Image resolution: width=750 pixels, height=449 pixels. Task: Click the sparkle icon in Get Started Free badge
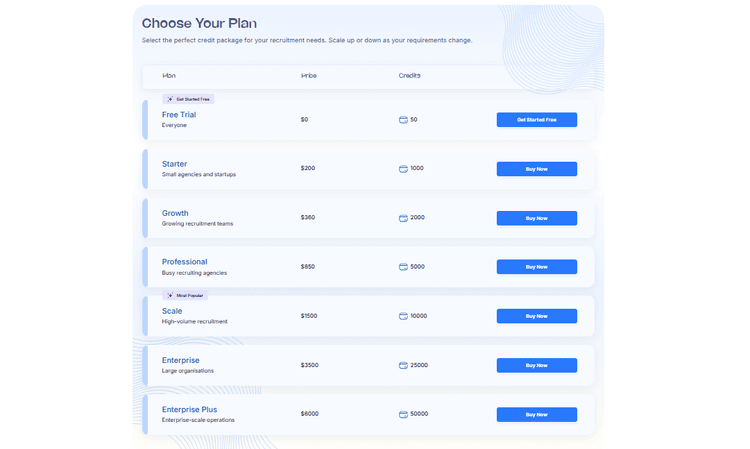170,99
